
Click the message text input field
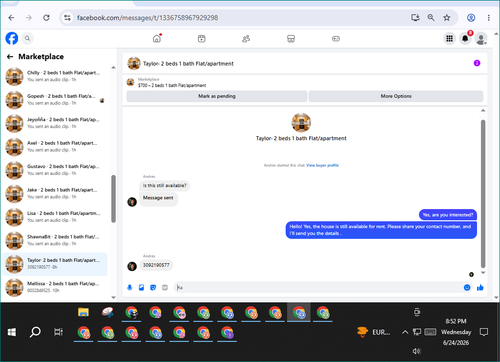(x=318, y=287)
